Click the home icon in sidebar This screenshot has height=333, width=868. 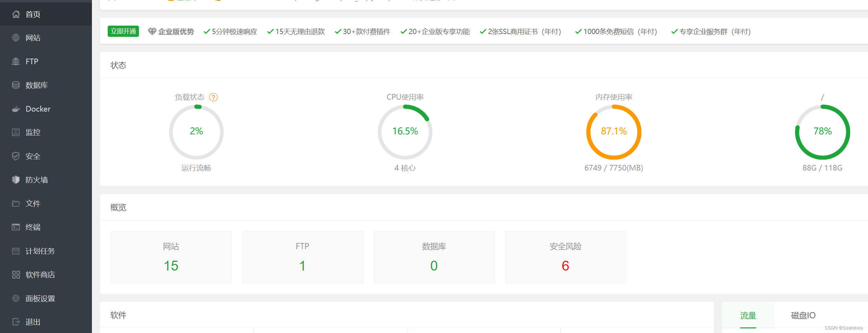(16, 14)
